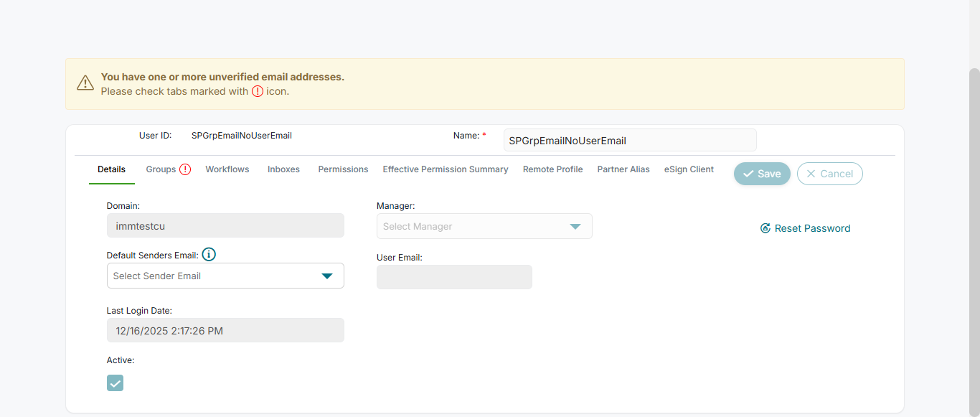Go to the Permissions tab
This screenshot has height=417, width=980.
(343, 169)
